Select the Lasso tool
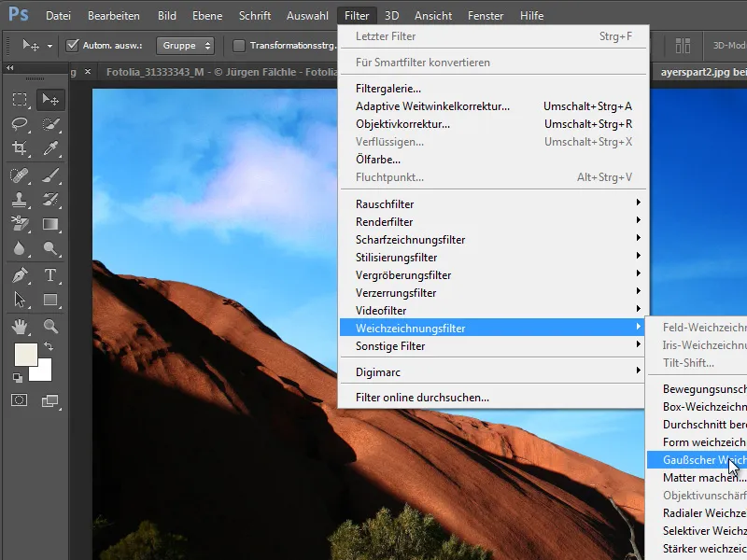 tap(20, 124)
